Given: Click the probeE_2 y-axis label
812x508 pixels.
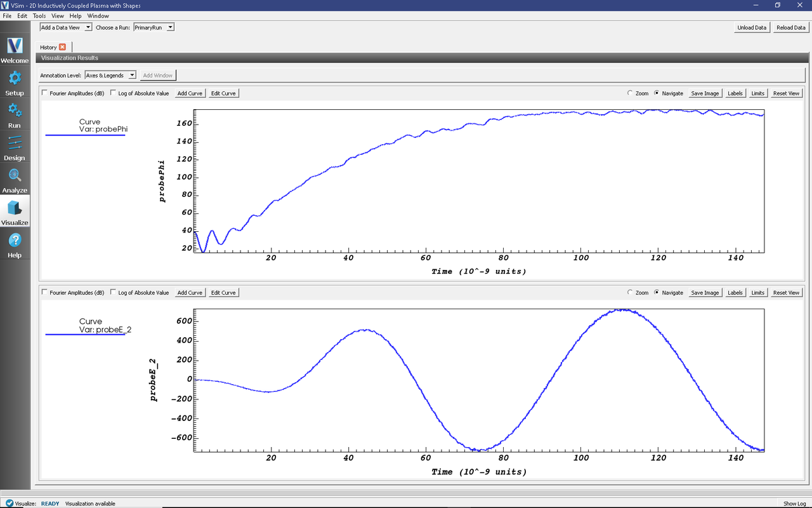Looking at the screenshot, I should point(154,380).
